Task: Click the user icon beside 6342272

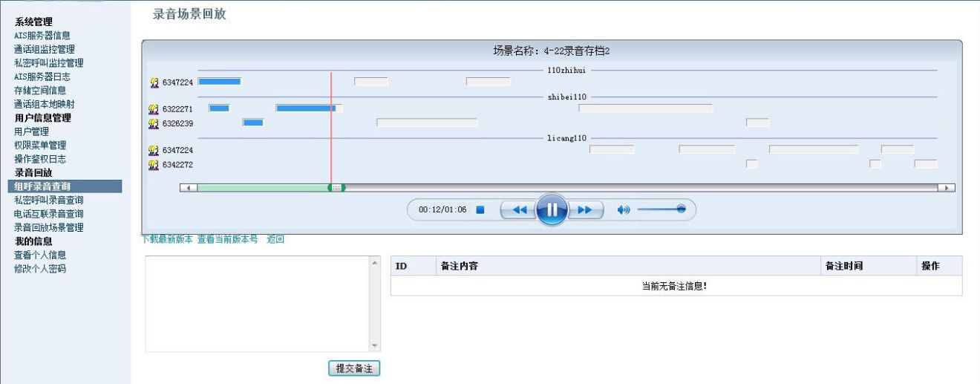Action: coord(154,164)
